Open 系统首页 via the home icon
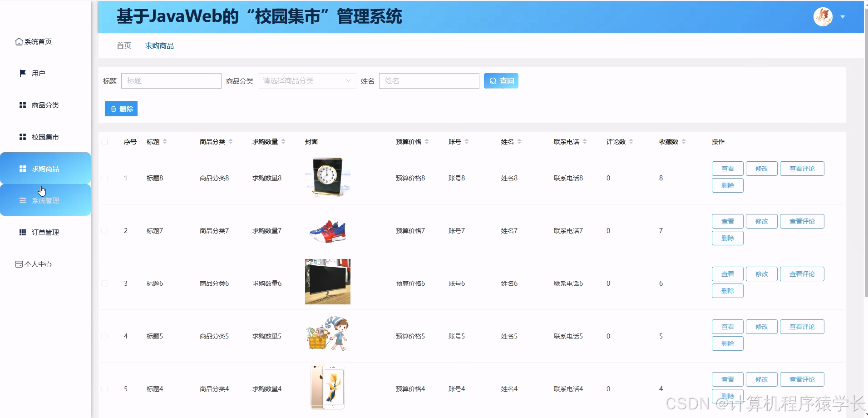Viewport: 868px width, 418px height. (18, 41)
